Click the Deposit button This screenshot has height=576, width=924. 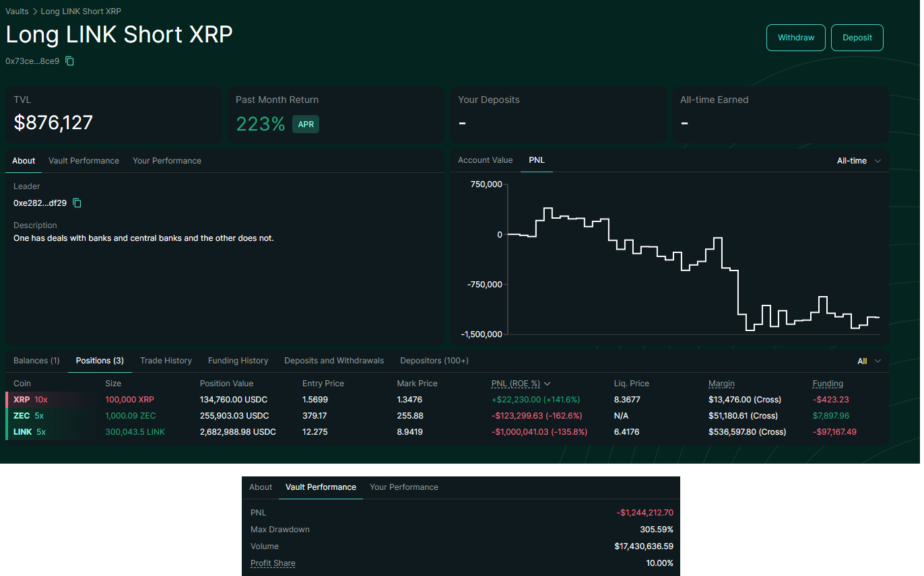[x=857, y=38]
